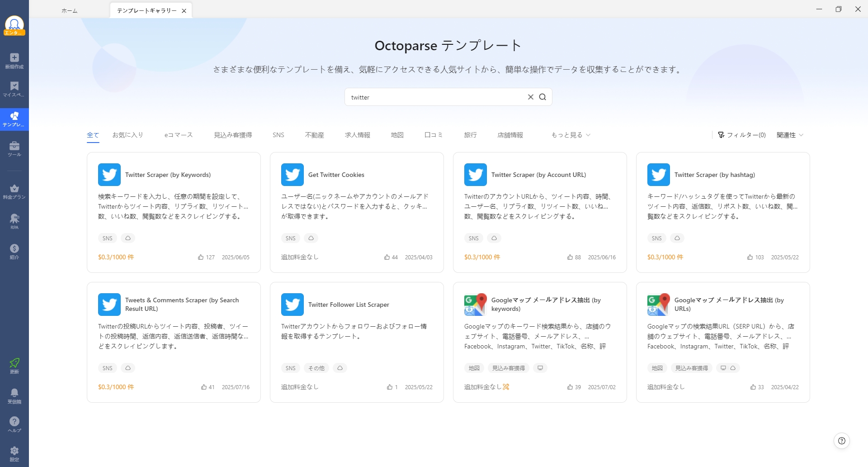Open the ツール toolbox sidebar icon

(14, 149)
